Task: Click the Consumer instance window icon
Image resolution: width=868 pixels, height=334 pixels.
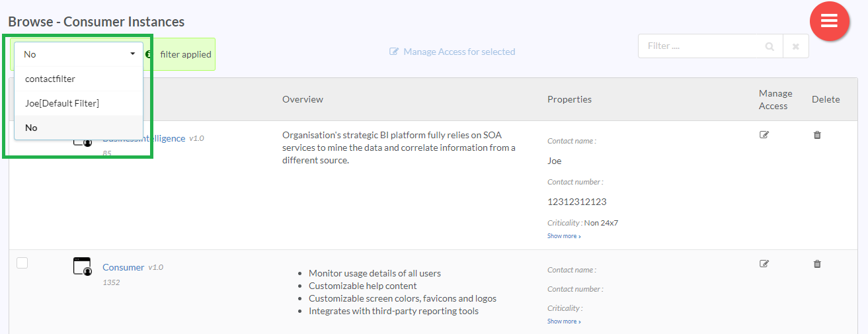Action: [82, 267]
